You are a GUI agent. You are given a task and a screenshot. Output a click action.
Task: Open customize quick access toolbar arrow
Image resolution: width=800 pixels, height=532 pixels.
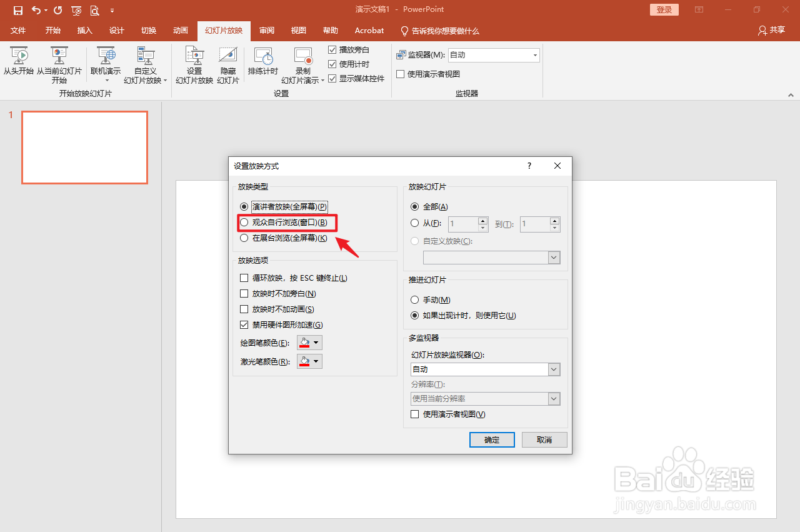pyautogui.click(x=112, y=11)
